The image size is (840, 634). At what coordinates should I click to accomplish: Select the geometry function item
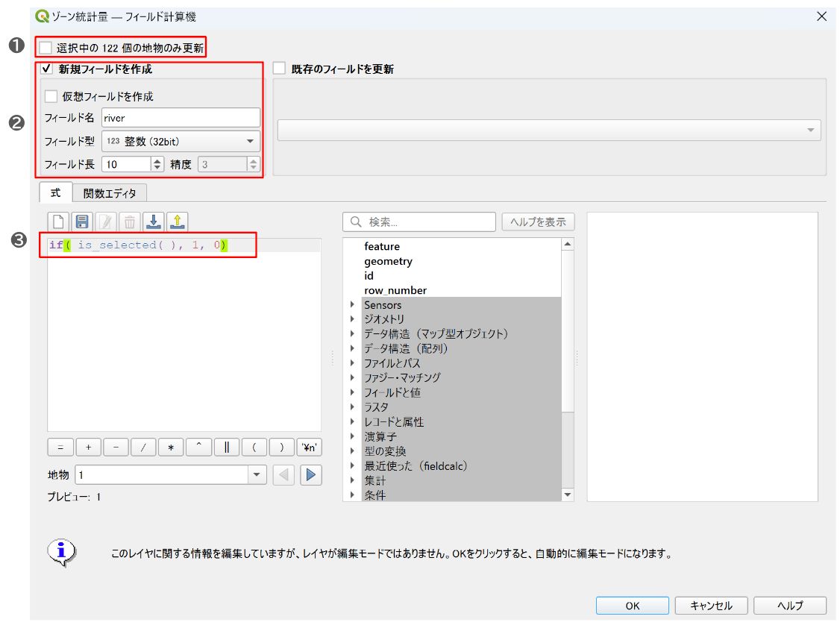[389, 261]
